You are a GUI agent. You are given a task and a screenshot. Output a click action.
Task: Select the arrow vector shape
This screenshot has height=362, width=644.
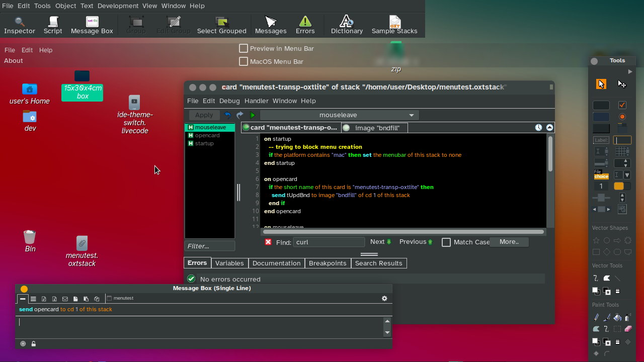(x=617, y=241)
